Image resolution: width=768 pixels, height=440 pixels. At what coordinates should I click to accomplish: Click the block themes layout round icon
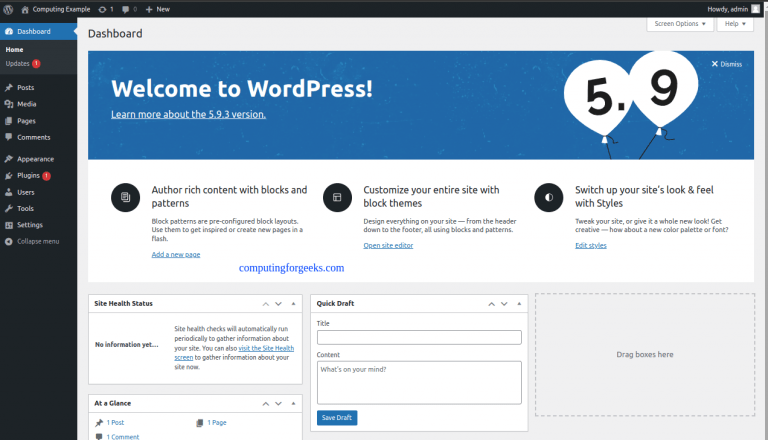click(337, 197)
